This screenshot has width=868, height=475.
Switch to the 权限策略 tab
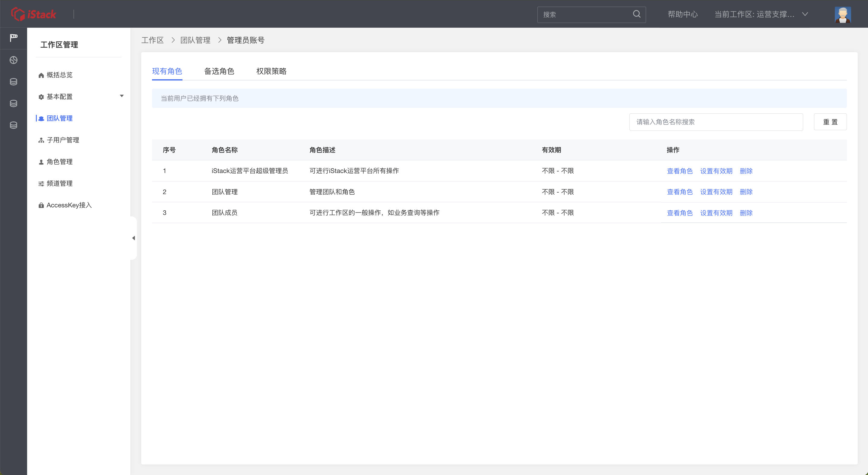[271, 71]
